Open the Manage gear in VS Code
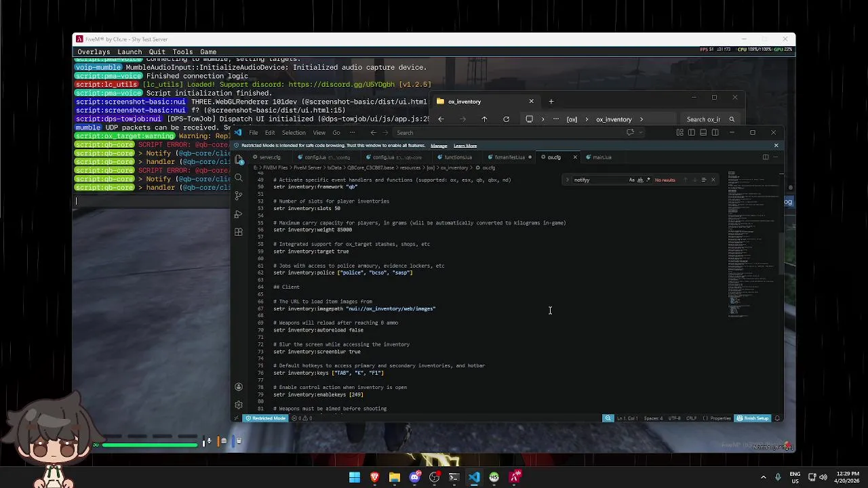Screen dimensions: 868x488 pos(239,405)
